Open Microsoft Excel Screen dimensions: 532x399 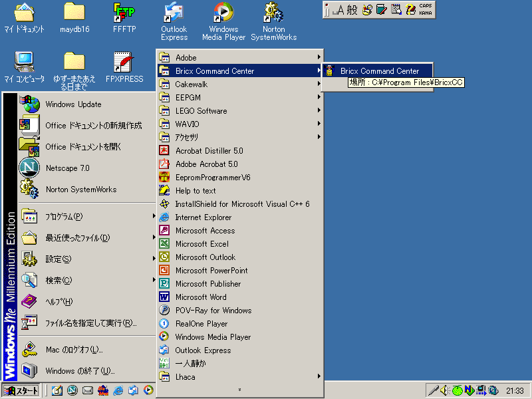[x=240, y=243]
